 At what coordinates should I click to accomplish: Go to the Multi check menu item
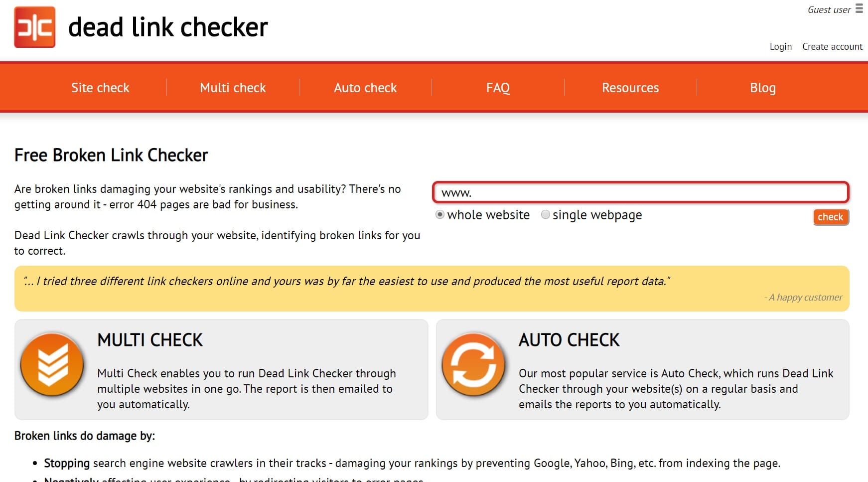tap(233, 88)
